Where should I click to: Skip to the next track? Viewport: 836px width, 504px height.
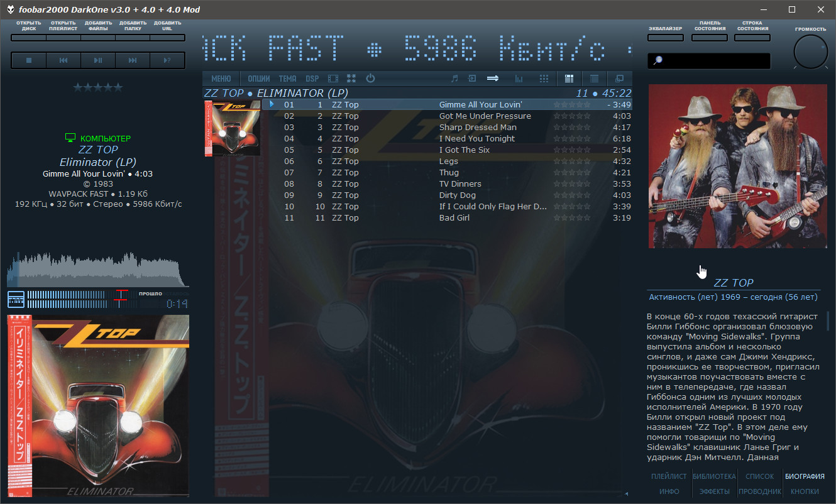tap(133, 60)
